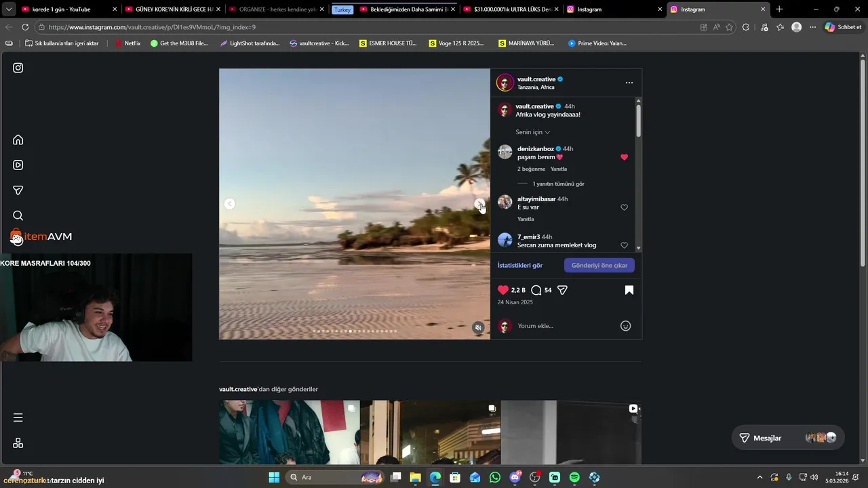Open the emoji picker in comment box
The image size is (868, 488).
pyautogui.click(x=626, y=326)
